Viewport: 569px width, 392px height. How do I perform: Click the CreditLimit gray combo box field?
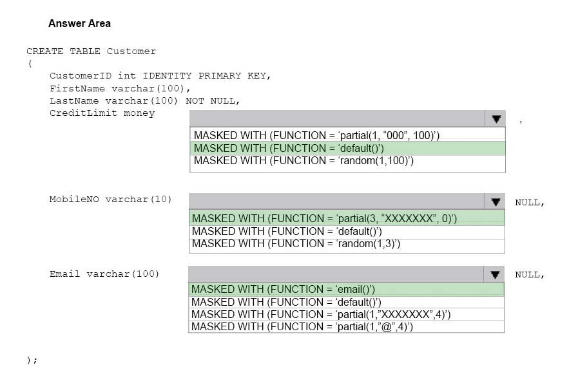point(338,118)
